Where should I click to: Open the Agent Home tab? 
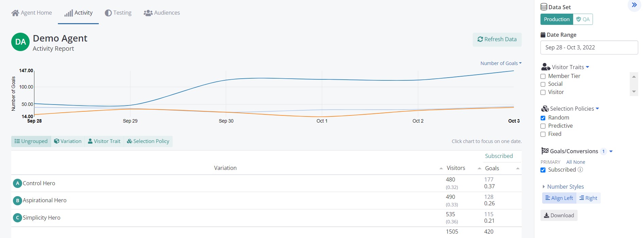click(x=31, y=13)
